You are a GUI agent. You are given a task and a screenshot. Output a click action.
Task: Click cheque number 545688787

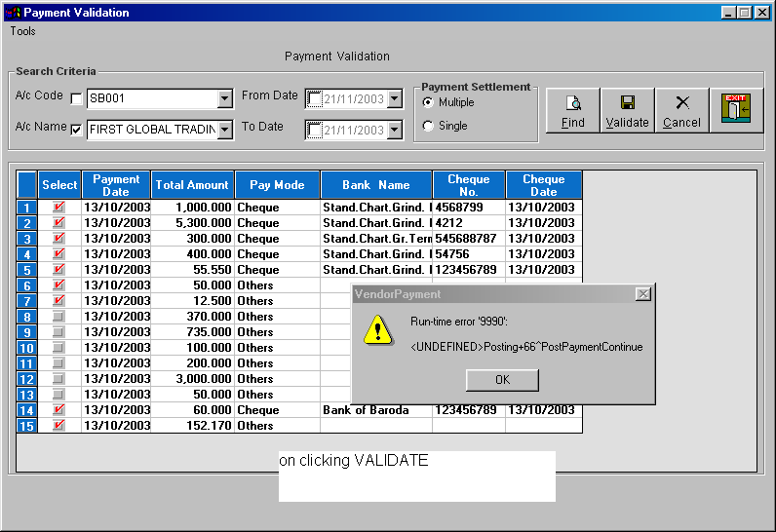tap(469, 239)
